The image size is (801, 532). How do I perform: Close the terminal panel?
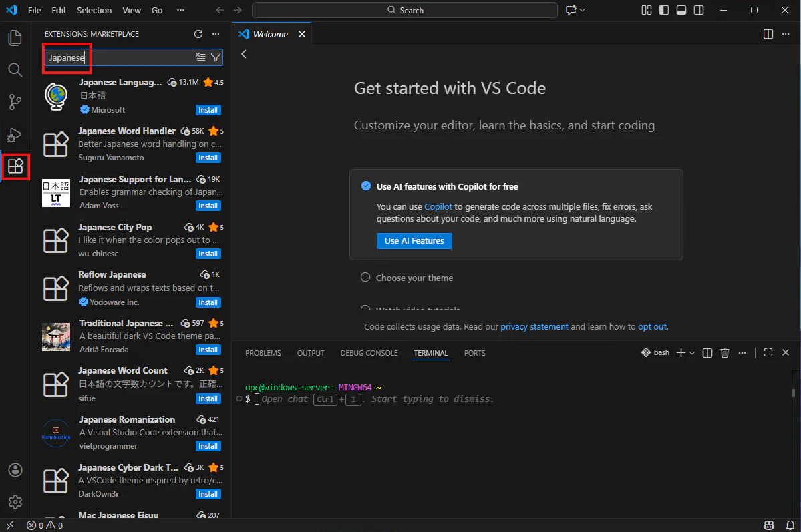coord(786,353)
